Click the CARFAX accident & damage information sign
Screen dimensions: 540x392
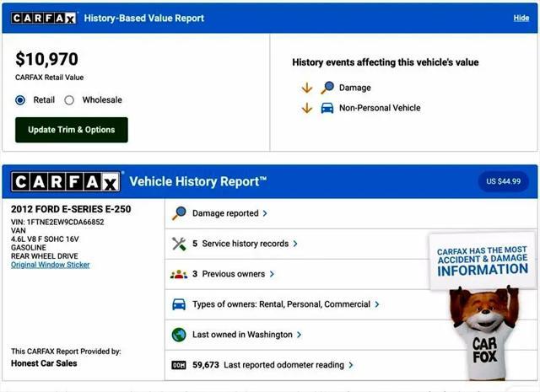tap(483, 260)
